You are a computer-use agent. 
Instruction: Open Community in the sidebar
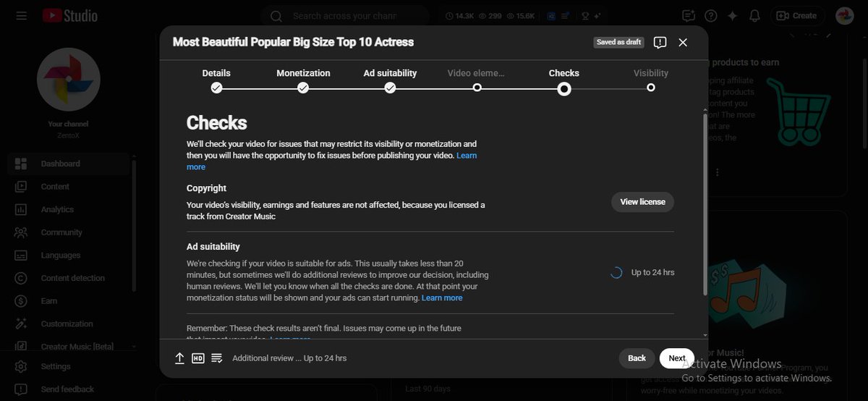tap(69, 232)
